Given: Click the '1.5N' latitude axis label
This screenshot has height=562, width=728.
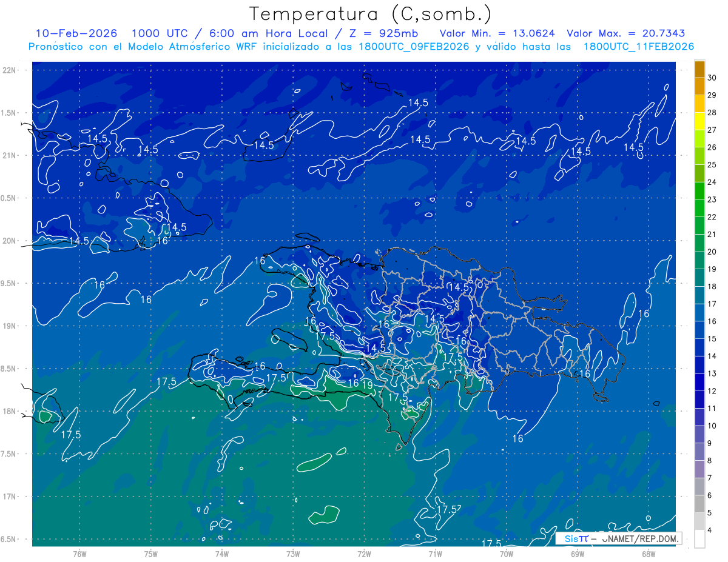Looking at the screenshot, I should 8,113.
